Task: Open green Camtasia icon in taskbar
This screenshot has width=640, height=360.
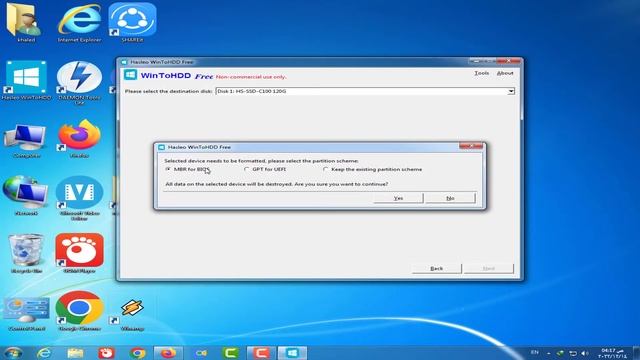Action: [x=231, y=353]
